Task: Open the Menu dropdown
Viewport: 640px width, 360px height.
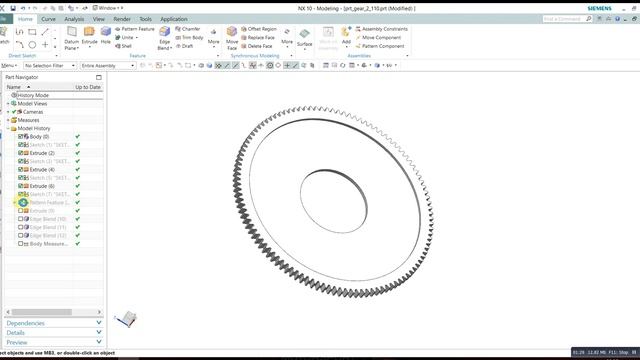Action: 9,65
